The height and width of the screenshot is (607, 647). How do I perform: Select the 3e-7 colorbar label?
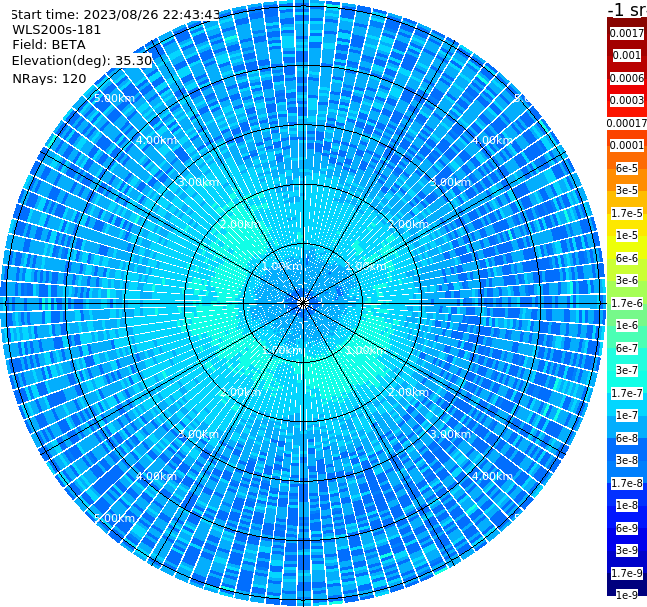tap(627, 370)
